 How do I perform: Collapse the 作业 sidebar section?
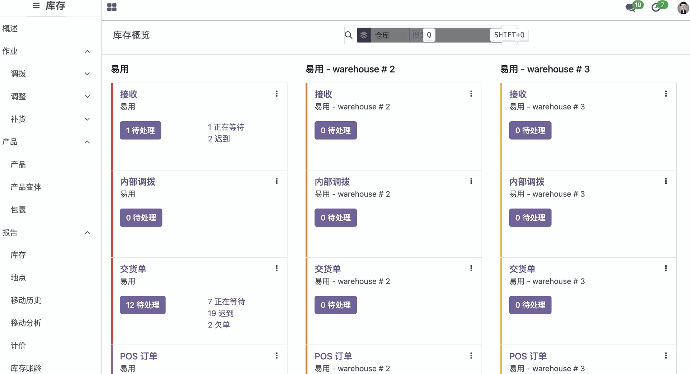click(88, 51)
